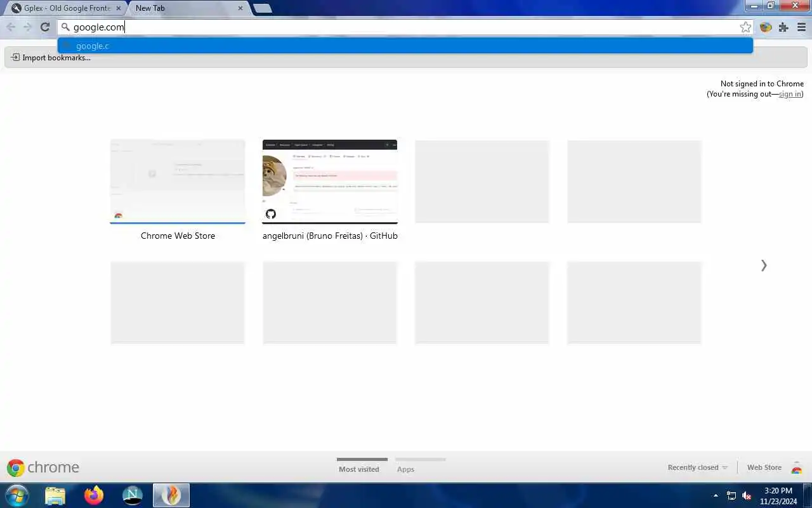Click the search magnifier icon in address bar
This screenshot has height=508, width=812.
click(65, 27)
